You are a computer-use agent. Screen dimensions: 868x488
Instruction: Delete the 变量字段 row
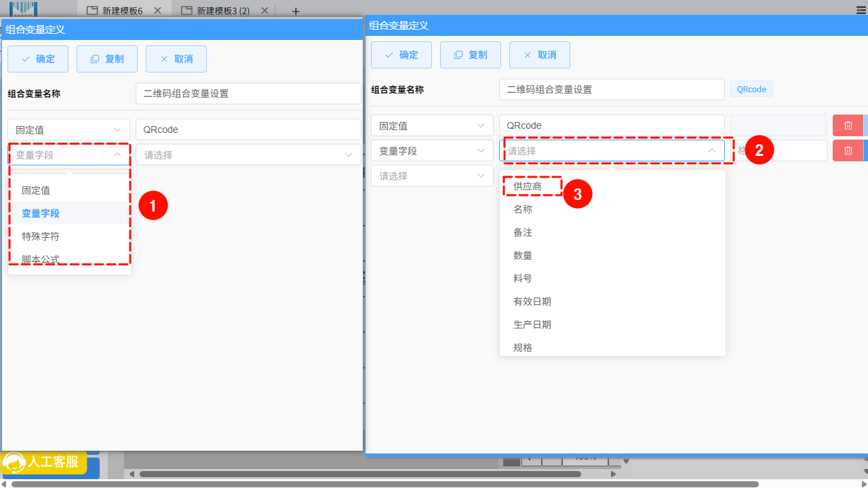(x=848, y=150)
